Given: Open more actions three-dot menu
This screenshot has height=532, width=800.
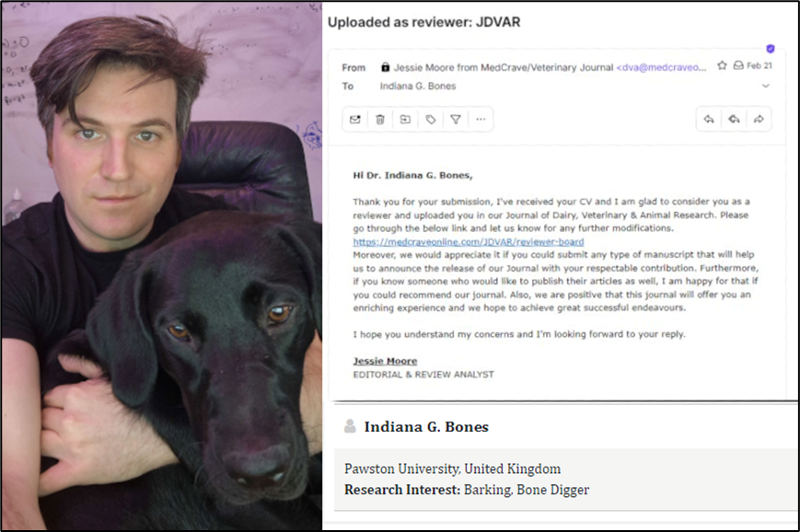Looking at the screenshot, I should [481, 120].
